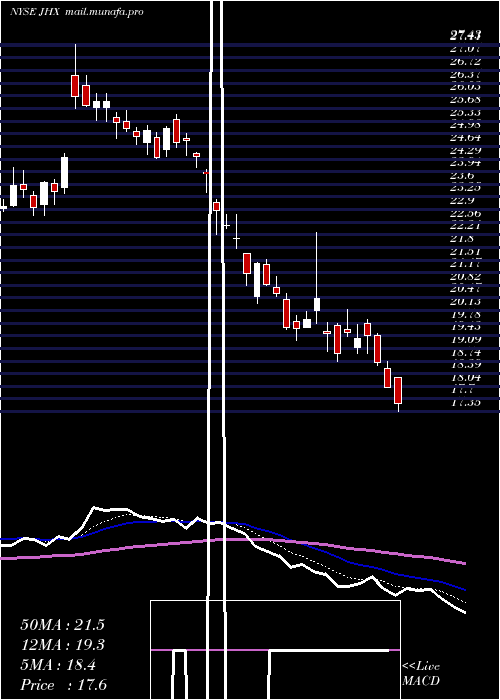Click the '<<Live MACD' label

click(421, 674)
